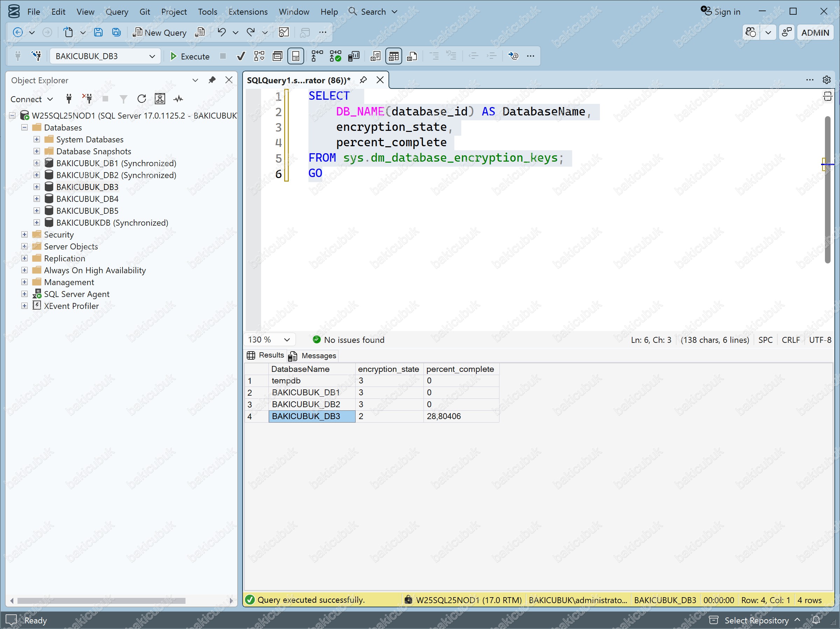
Task: Expand the System Databases node
Action: 36,139
